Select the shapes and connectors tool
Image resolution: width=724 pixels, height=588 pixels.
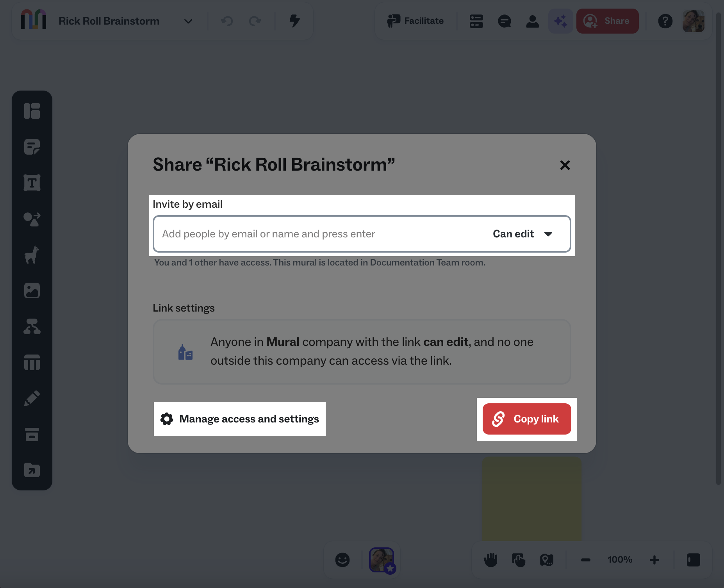tap(32, 219)
